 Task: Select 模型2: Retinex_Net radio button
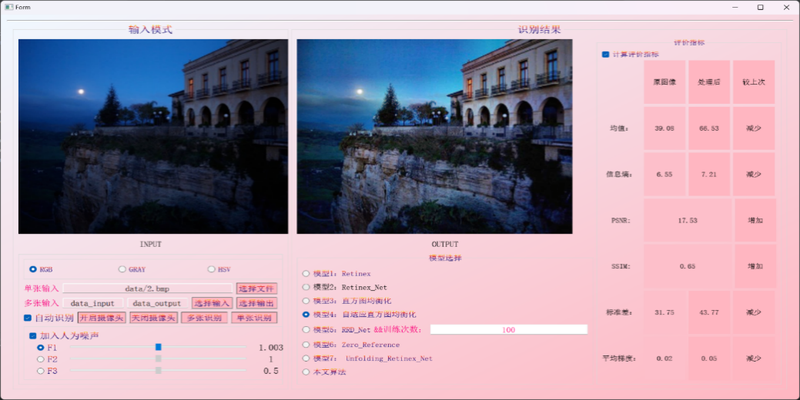tap(306, 287)
